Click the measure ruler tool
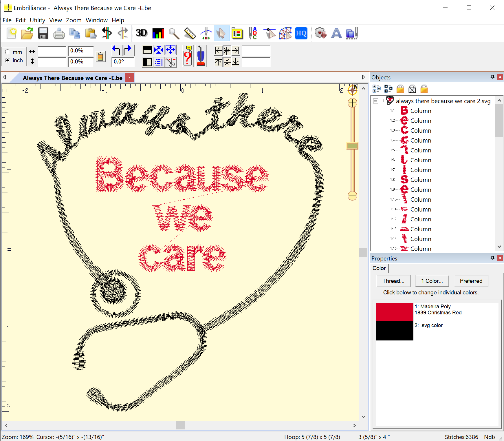504x441 pixels. pyautogui.click(x=190, y=34)
